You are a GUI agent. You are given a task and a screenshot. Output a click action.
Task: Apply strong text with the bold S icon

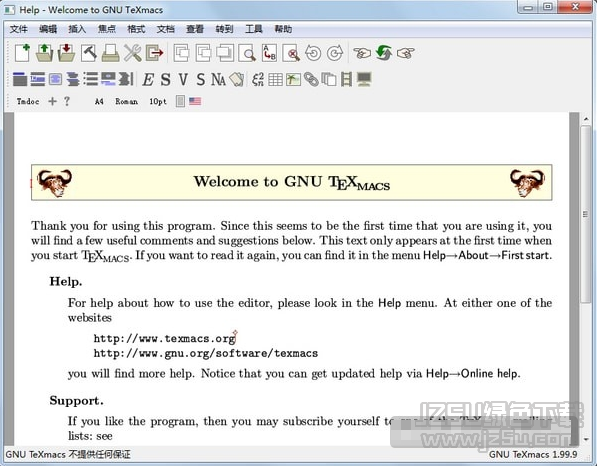coord(165,80)
